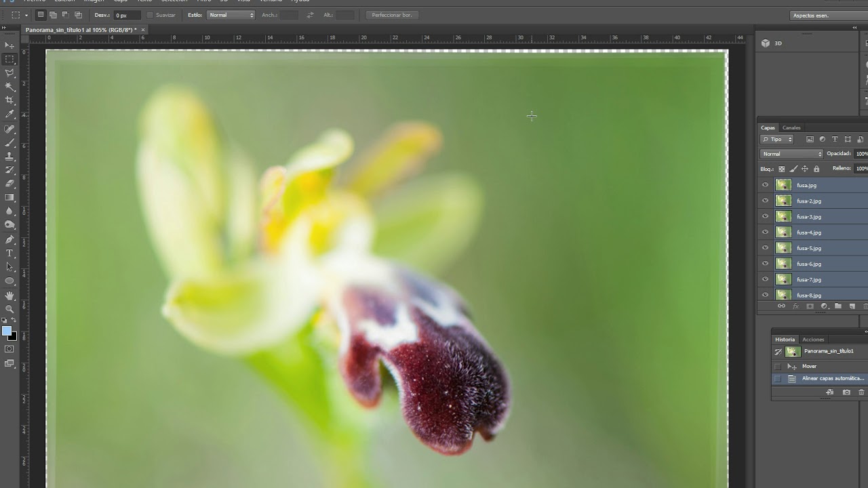Select the Crop tool
The image size is (868, 488).
point(9,100)
